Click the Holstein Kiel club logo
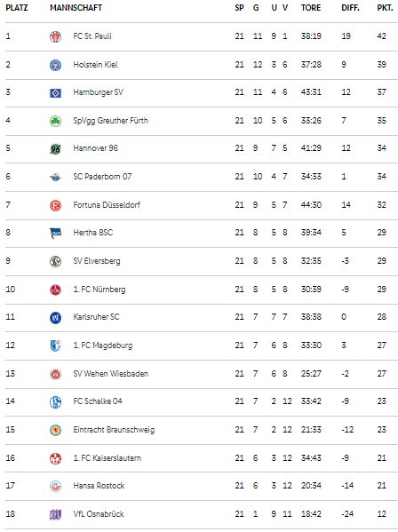The image size is (398, 532). pyautogui.click(x=56, y=65)
